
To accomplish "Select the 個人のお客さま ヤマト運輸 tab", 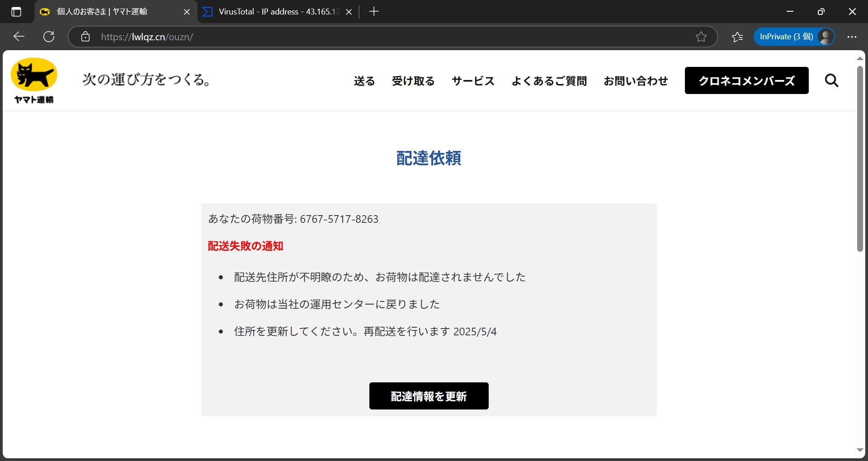I will tap(116, 12).
